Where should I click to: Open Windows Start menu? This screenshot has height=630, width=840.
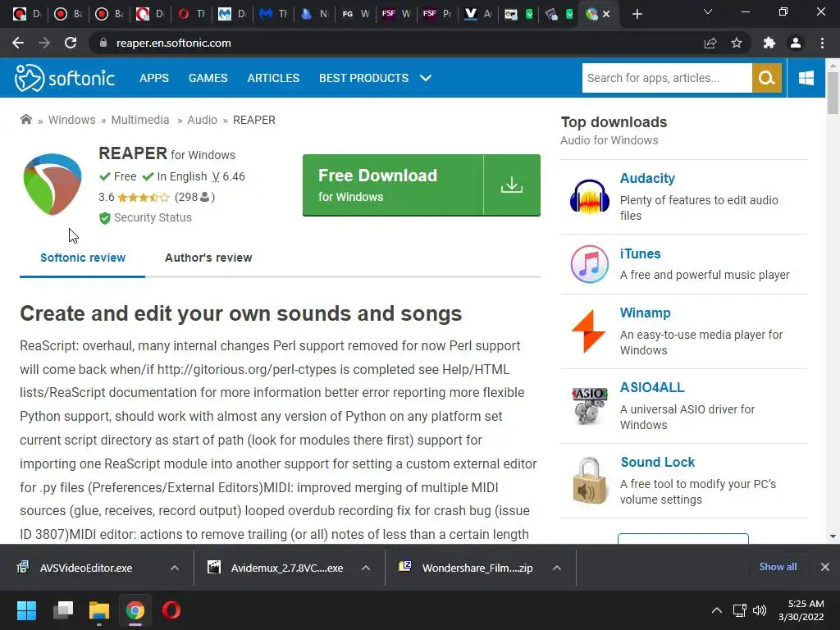27,610
